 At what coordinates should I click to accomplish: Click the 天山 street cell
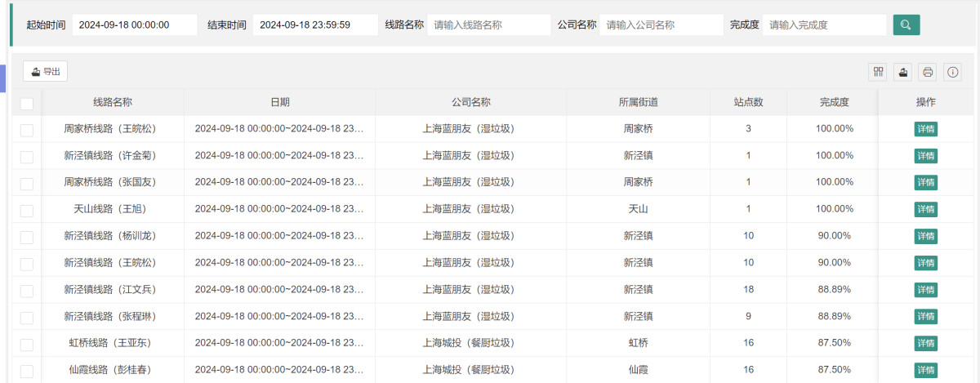point(639,209)
